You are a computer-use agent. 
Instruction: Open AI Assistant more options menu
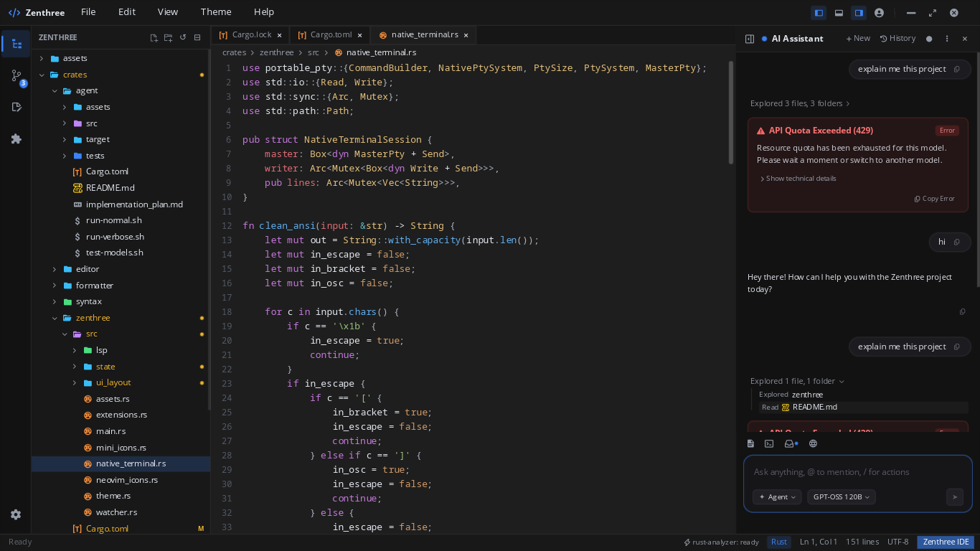pos(947,39)
